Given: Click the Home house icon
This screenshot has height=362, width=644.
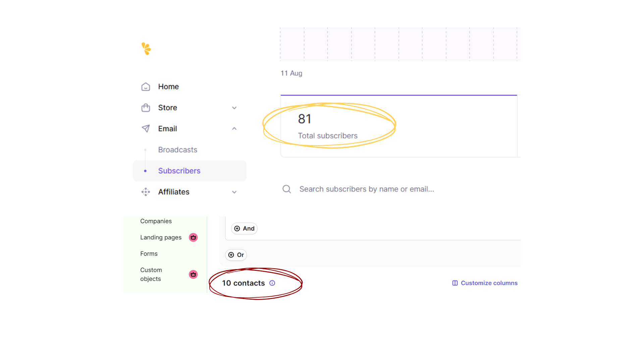Looking at the screenshot, I should click(x=146, y=87).
